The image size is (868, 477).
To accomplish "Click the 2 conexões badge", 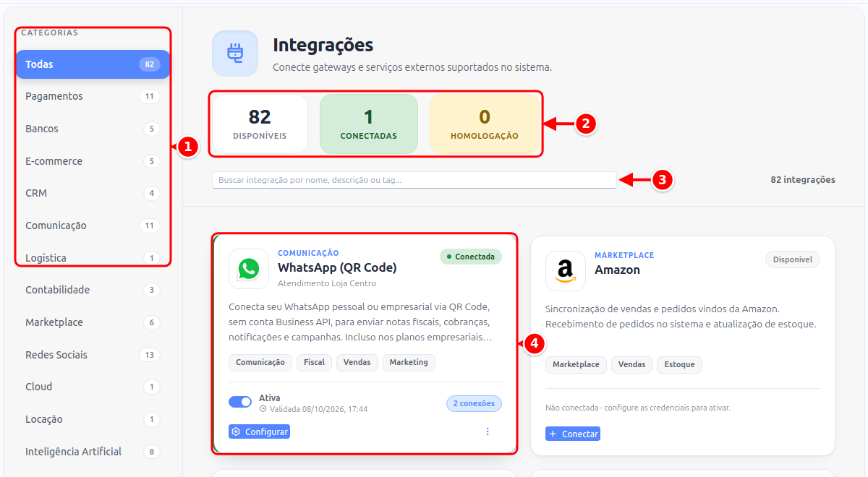I will click(x=474, y=403).
